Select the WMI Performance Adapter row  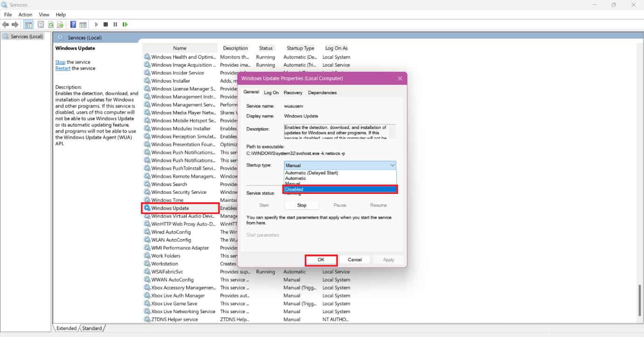coord(180,248)
